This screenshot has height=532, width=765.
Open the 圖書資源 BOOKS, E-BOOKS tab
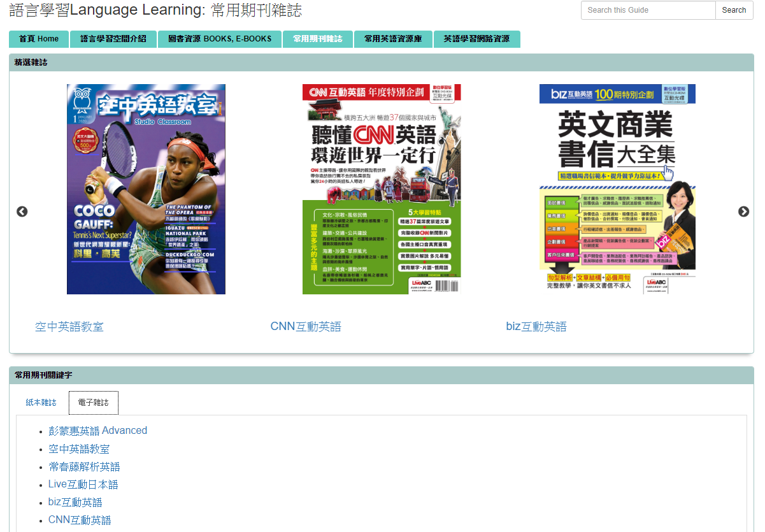[220, 39]
